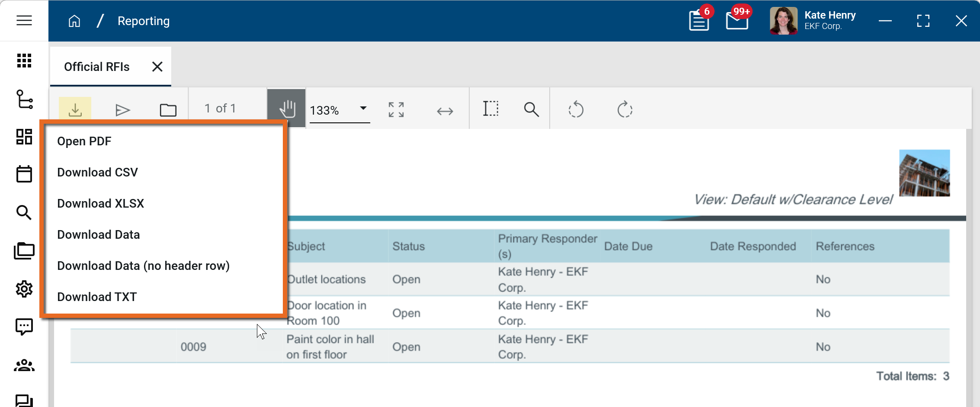
Task: Click the magnifier search icon in toolbar
Action: pyautogui.click(x=531, y=110)
